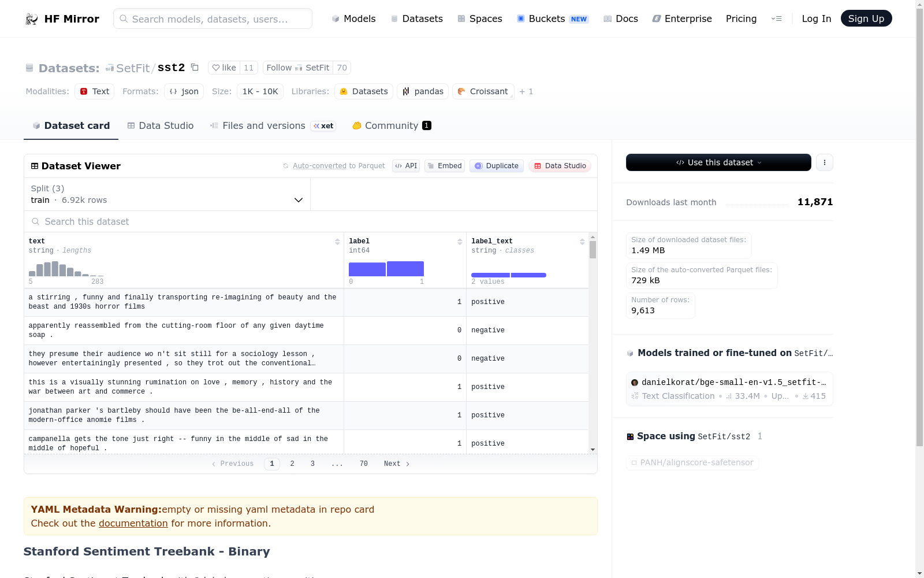Open the PANH/alignscore-safetensor space
This screenshot has width=924, height=578.
pyautogui.click(x=692, y=462)
